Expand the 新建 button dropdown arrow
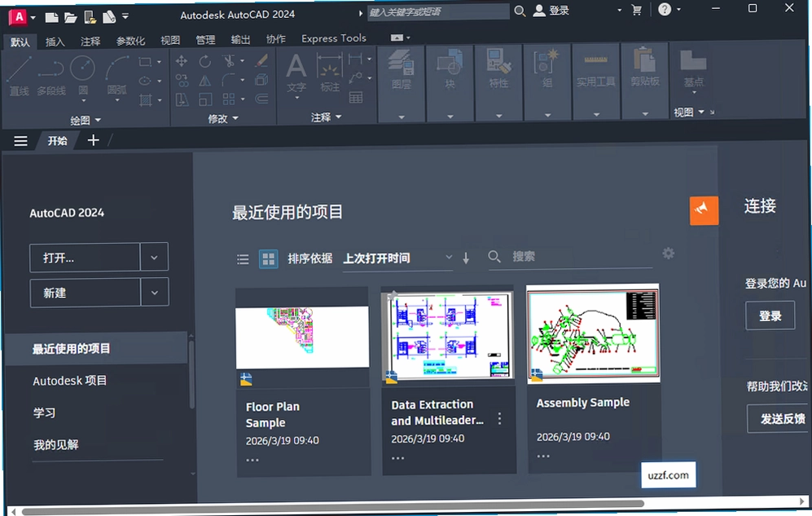 tap(154, 293)
